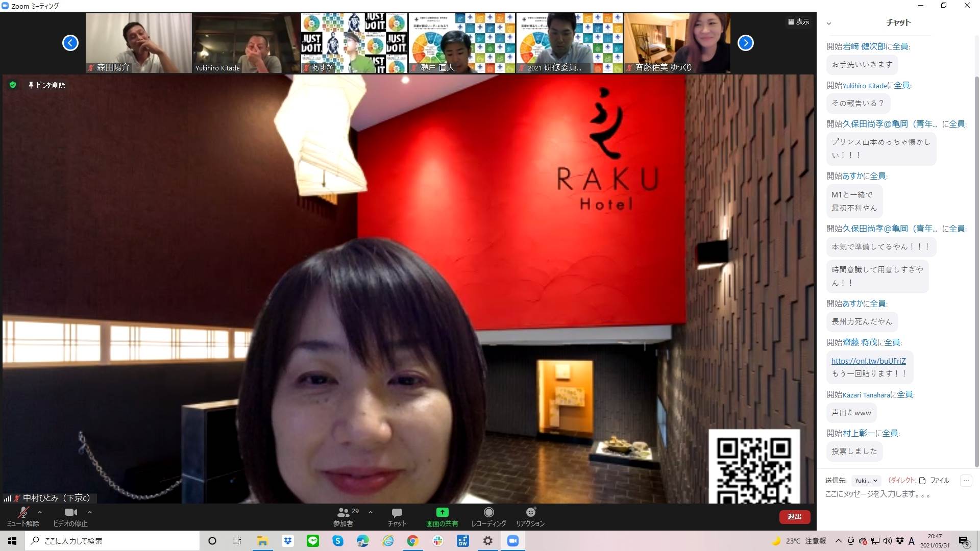980x551 pixels.
Task: Click the red 退出 leave button
Action: [794, 517]
